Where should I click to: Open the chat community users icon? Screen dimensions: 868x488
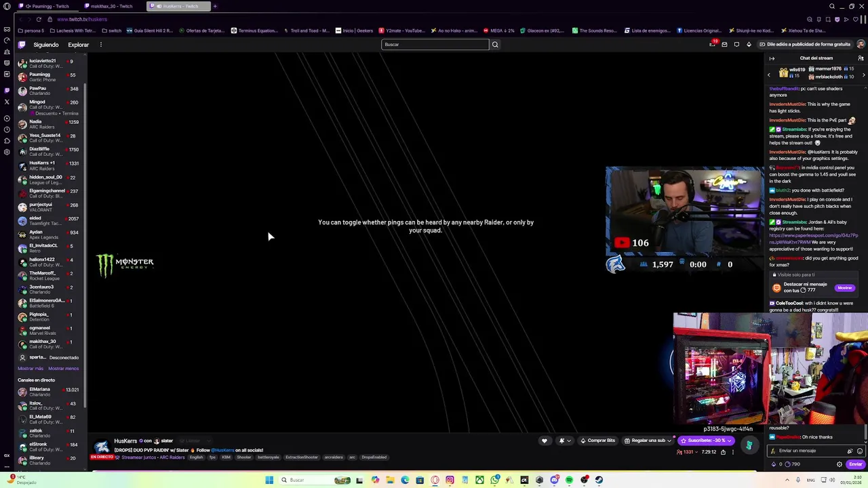pos(861,58)
